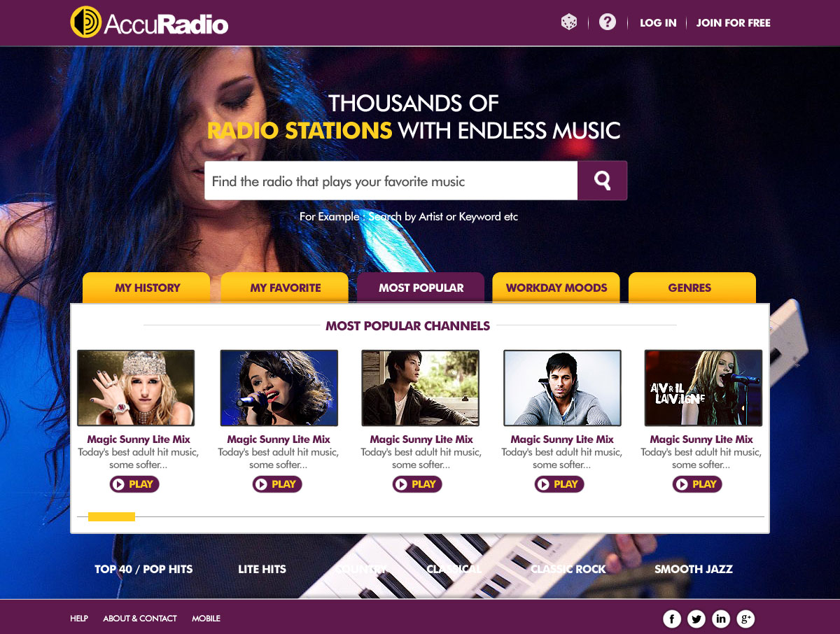Click the Log In link

658,23
